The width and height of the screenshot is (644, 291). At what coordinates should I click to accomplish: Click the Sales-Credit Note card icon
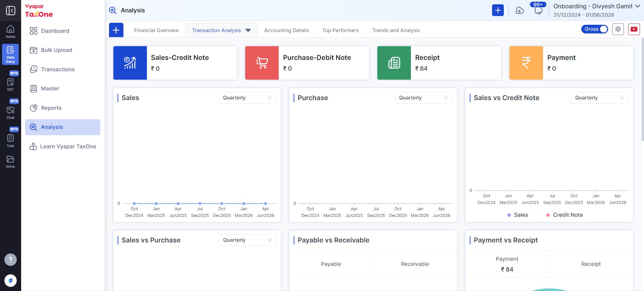pyautogui.click(x=130, y=63)
